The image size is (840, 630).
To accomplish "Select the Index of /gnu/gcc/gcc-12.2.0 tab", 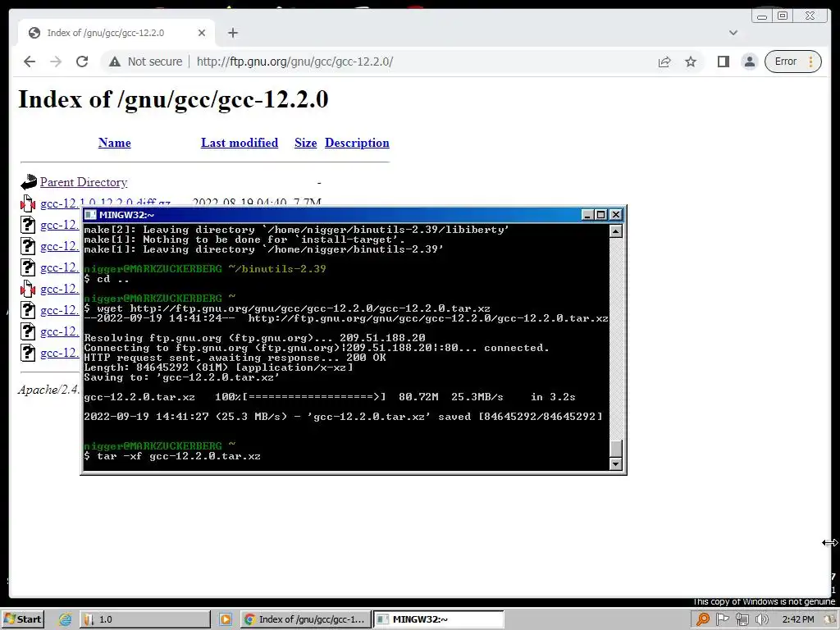I will (x=116, y=33).
